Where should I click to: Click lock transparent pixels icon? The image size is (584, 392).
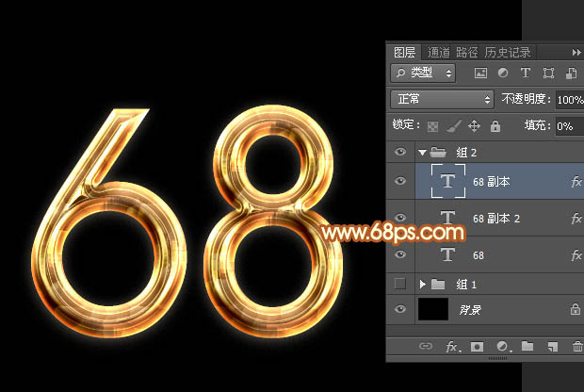pos(433,125)
